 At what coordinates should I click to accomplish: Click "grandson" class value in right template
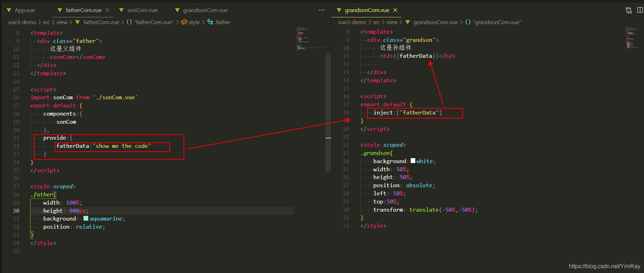tap(419, 40)
